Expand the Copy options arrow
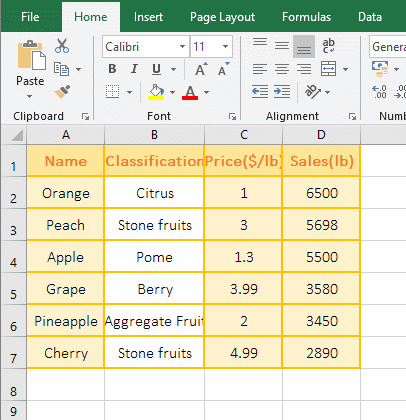The height and width of the screenshot is (420, 406). (78, 69)
